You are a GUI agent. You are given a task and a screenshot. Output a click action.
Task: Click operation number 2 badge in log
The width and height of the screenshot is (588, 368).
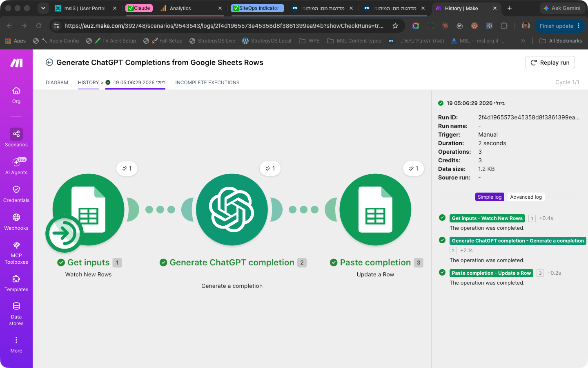tap(453, 251)
